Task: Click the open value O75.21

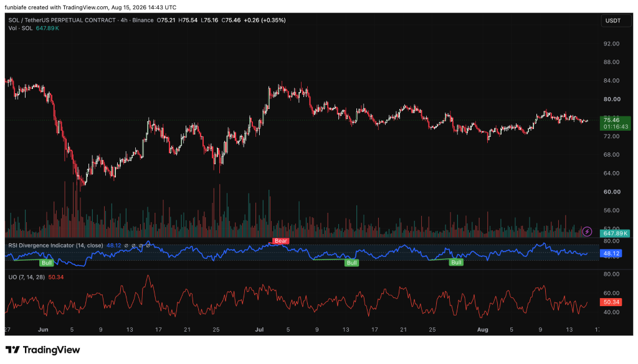Action: click(x=166, y=20)
